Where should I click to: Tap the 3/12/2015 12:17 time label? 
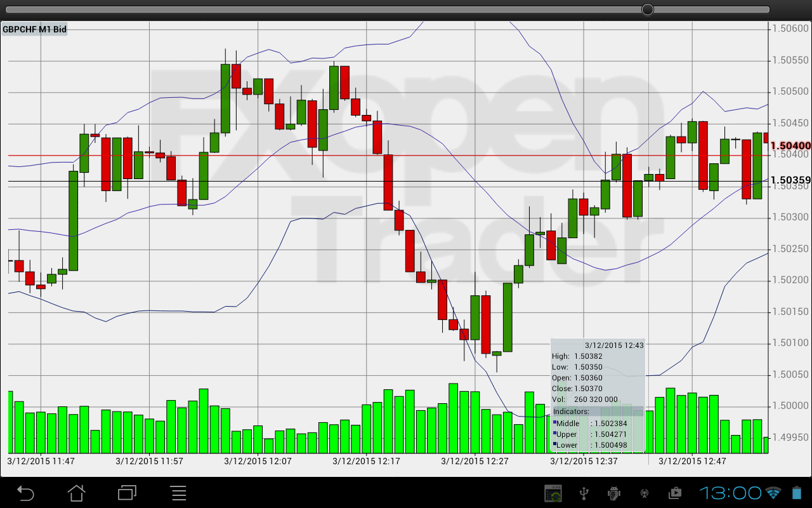[x=366, y=461]
